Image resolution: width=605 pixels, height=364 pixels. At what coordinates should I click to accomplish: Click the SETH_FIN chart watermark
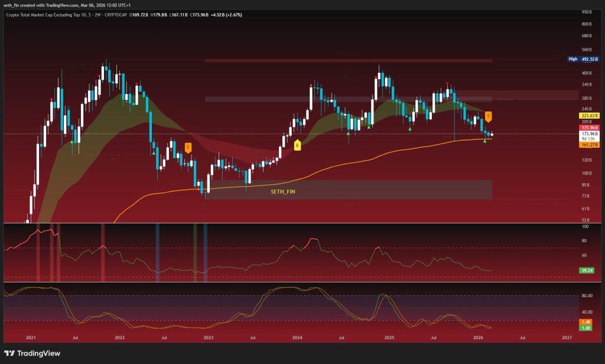tap(282, 191)
